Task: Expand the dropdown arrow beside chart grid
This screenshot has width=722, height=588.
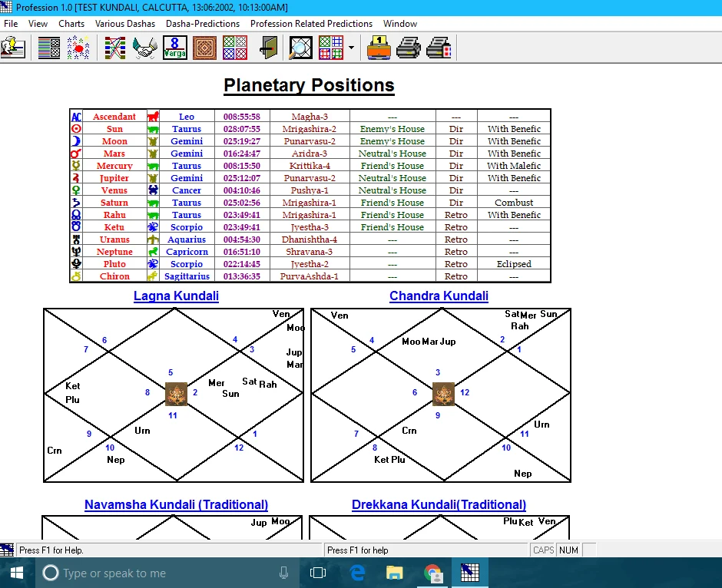Action: pyautogui.click(x=351, y=48)
